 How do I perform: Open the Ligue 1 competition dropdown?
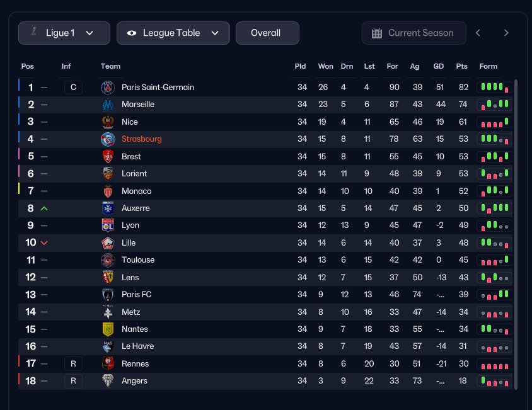coord(64,33)
